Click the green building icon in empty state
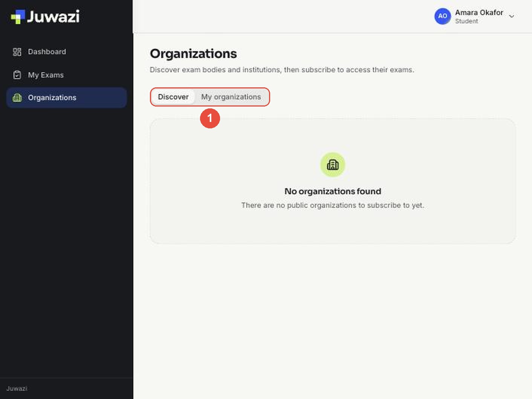This screenshot has height=399, width=532. 333,165
